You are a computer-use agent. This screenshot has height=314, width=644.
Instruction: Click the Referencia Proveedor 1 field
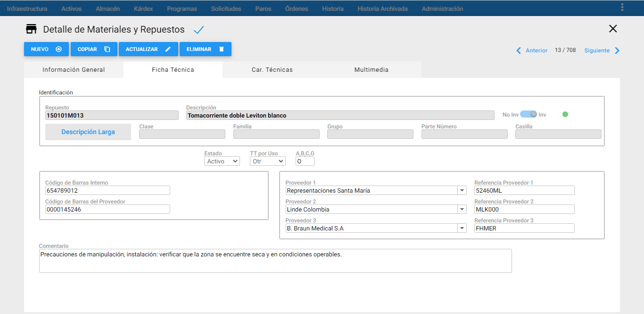(x=524, y=190)
